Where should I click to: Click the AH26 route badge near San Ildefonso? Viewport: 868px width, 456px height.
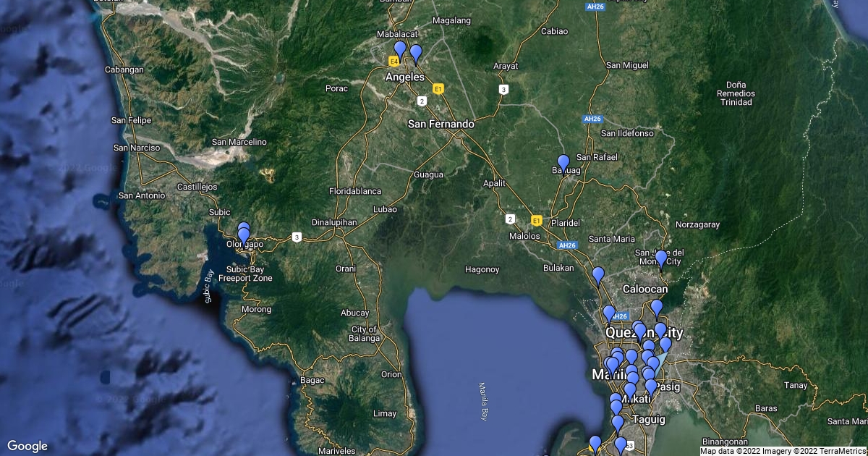click(592, 119)
